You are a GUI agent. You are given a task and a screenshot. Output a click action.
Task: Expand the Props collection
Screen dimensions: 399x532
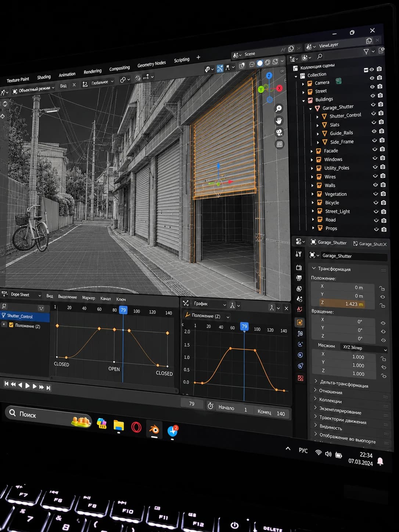pyautogui.click(x=313, y=228)
